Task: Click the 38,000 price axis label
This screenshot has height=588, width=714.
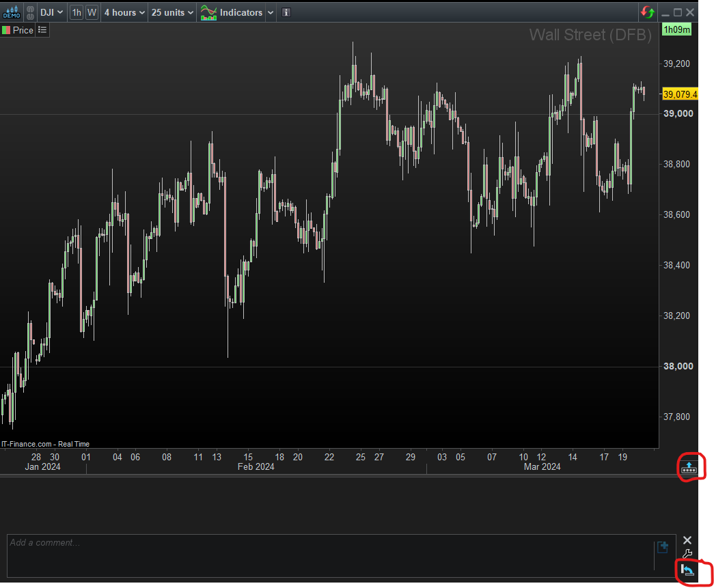Action: point(678,366)
